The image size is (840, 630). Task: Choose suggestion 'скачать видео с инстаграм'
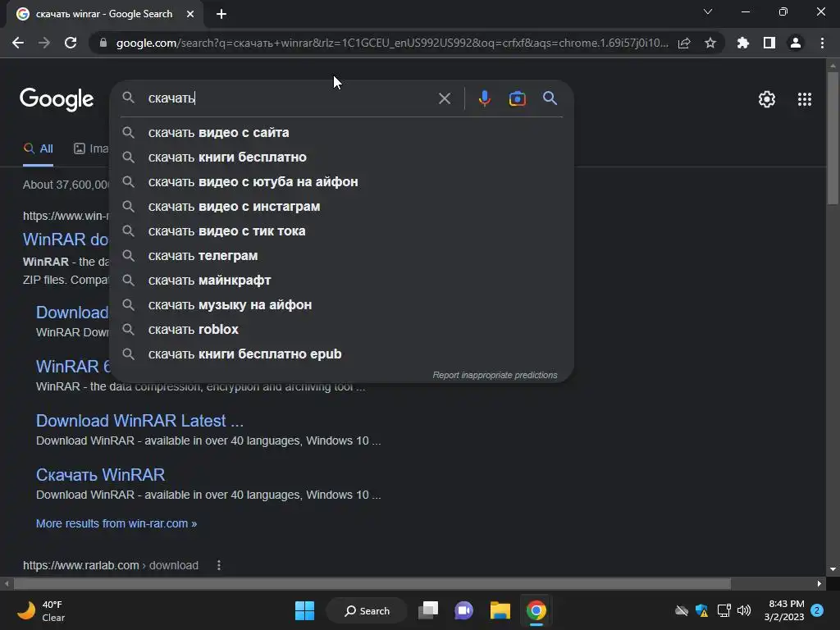pos(342,206)
